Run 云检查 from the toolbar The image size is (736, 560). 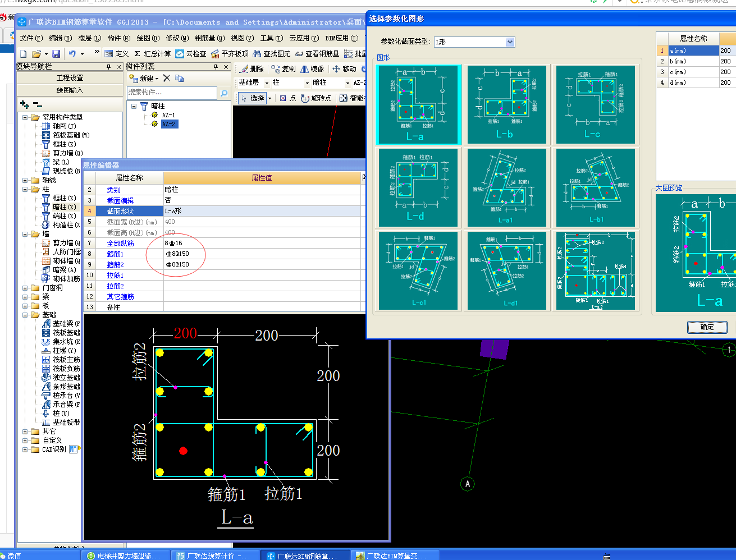(191, 54)
